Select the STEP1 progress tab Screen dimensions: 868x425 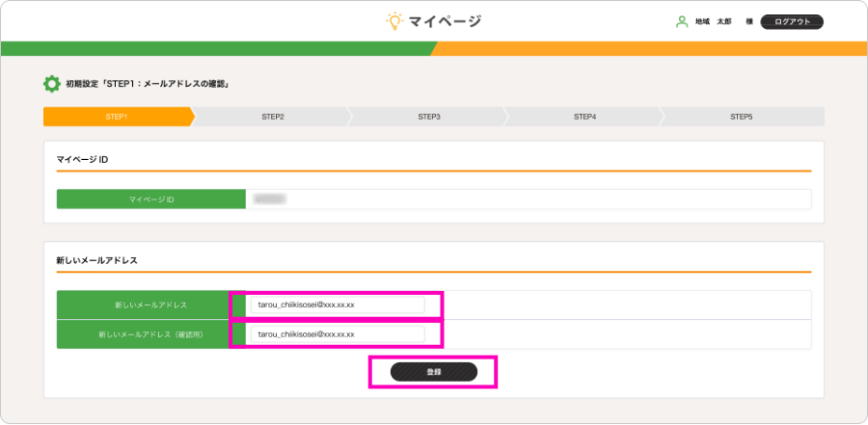point(117,117)
